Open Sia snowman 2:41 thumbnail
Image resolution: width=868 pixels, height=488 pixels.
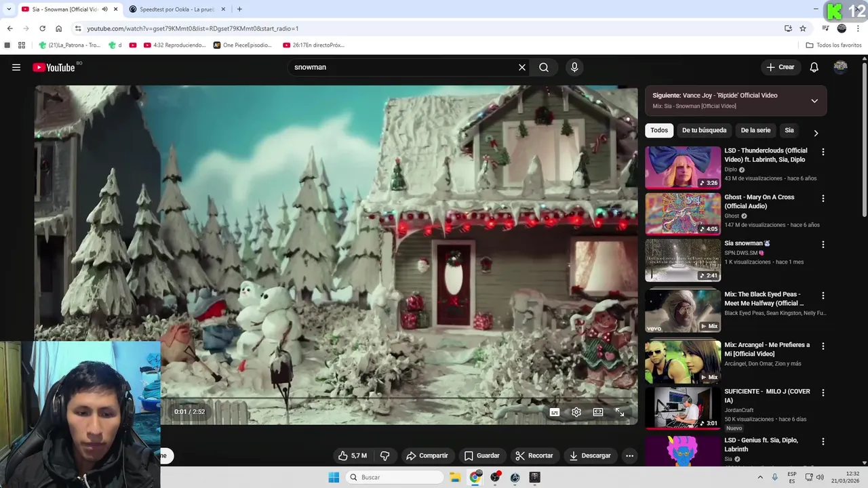pyautogui.click(x=683, y=260)
